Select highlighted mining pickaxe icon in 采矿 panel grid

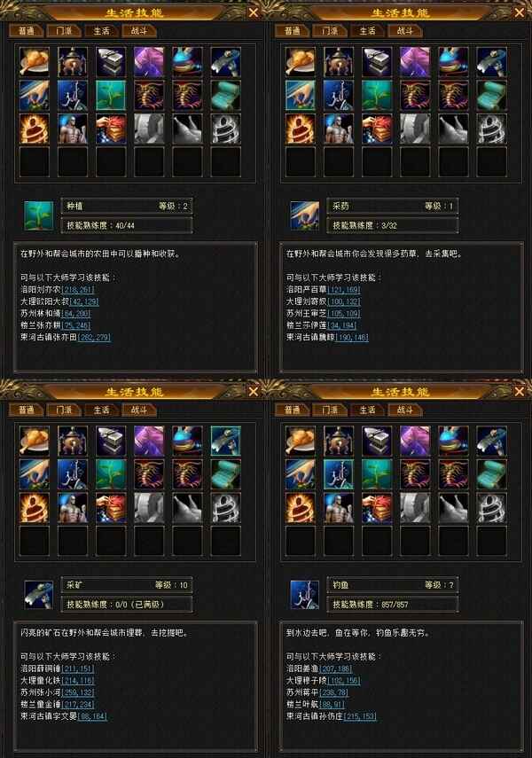tap(226, 441)
